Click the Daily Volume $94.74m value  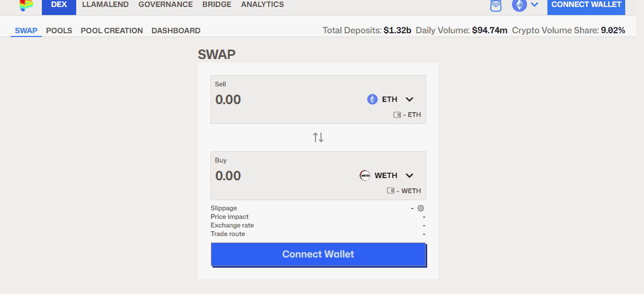pos(489,31)
